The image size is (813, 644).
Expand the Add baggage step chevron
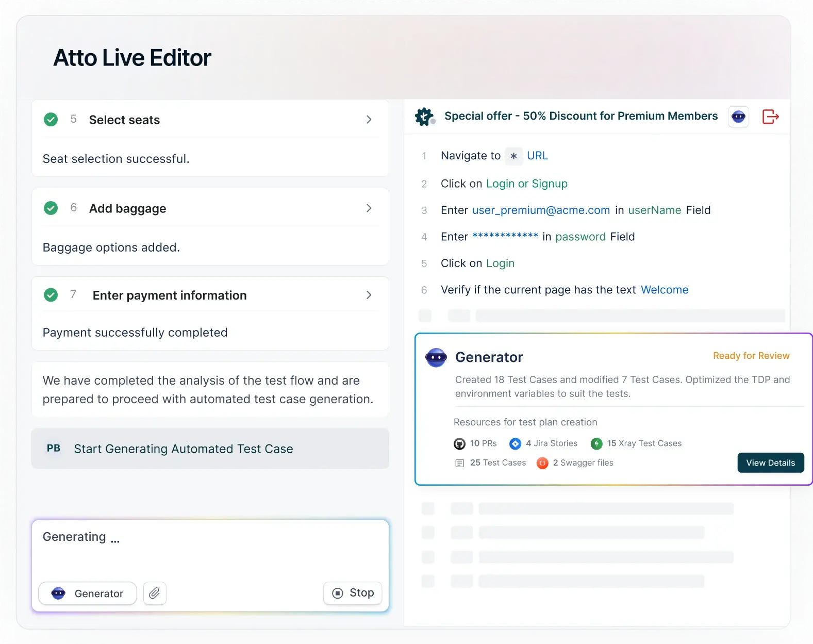369,208
